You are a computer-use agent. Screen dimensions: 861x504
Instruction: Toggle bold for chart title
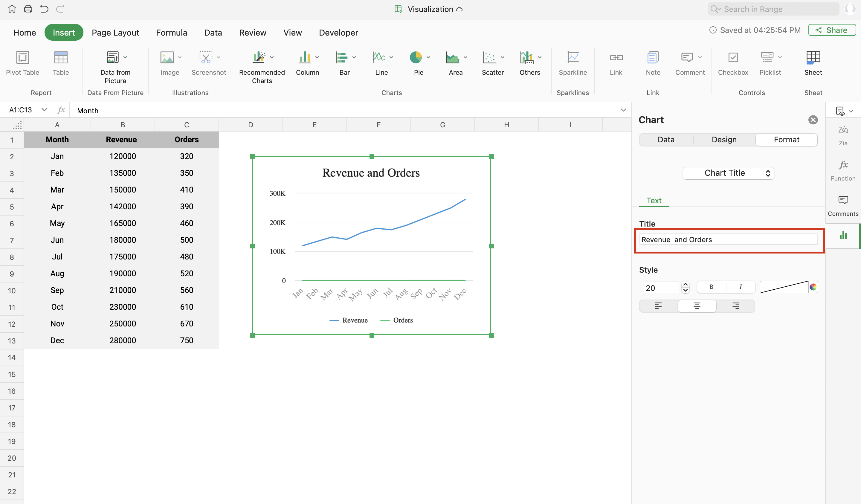pyautogui.click(x=711, y=287)
